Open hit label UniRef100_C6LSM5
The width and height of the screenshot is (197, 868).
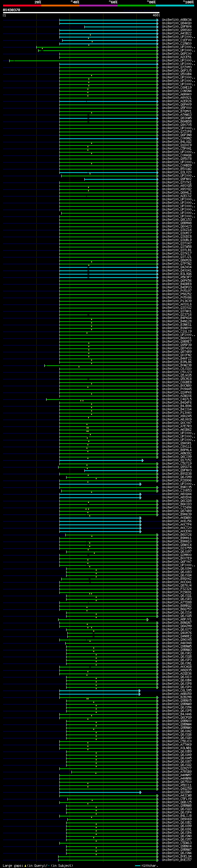point(177,691)
